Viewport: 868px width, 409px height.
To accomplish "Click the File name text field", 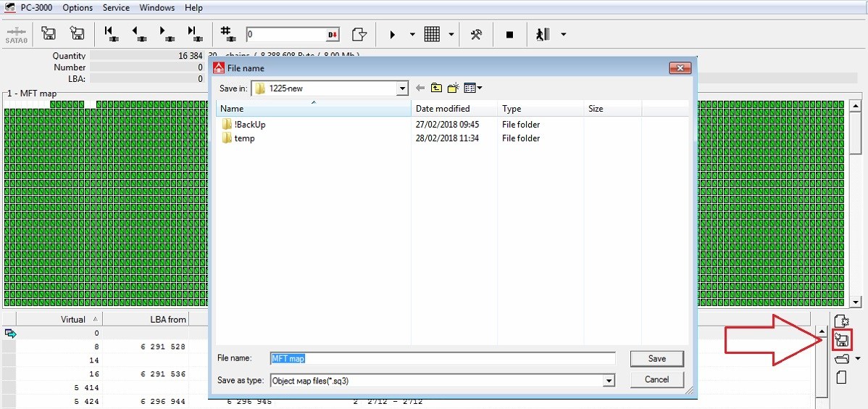I will coord(442,358).
